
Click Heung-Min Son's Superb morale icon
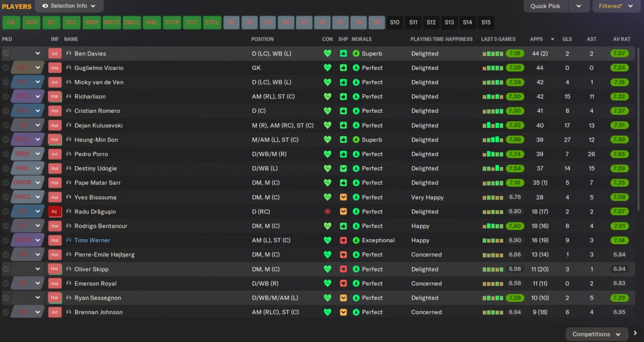pyautogui.click(x=356, y=140)
